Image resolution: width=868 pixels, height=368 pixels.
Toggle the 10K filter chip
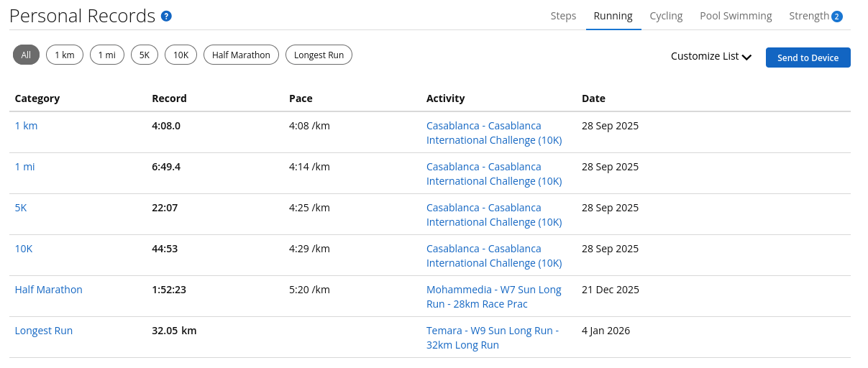coord(181,55)
